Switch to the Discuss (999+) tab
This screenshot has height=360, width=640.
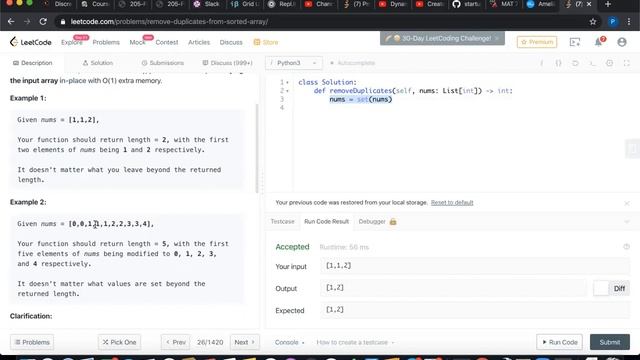tap(227, 63)
